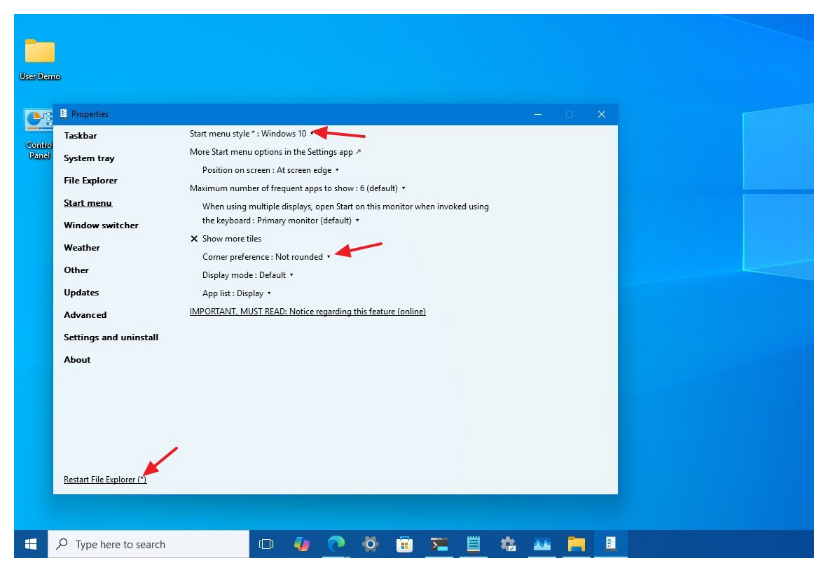Click the Windows Start button
This screenshot has width=829, height=571.
click(x=31, y=544)
